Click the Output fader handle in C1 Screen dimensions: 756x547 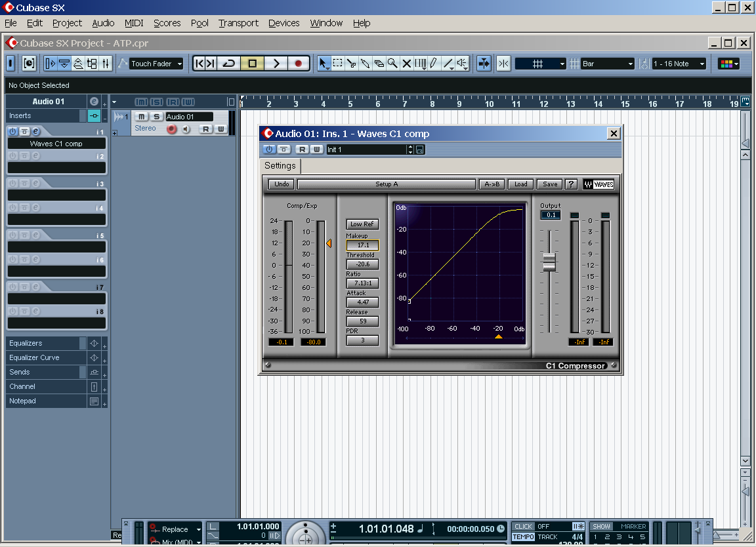[549, 262]
